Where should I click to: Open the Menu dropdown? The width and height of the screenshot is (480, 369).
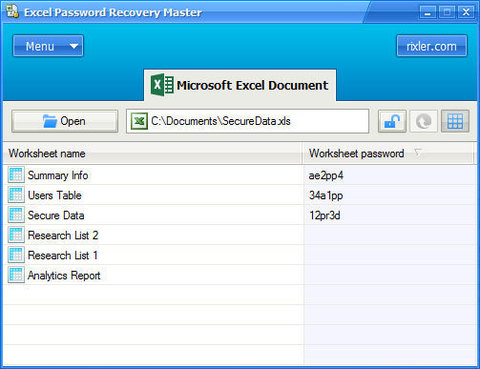click(48, 46)
